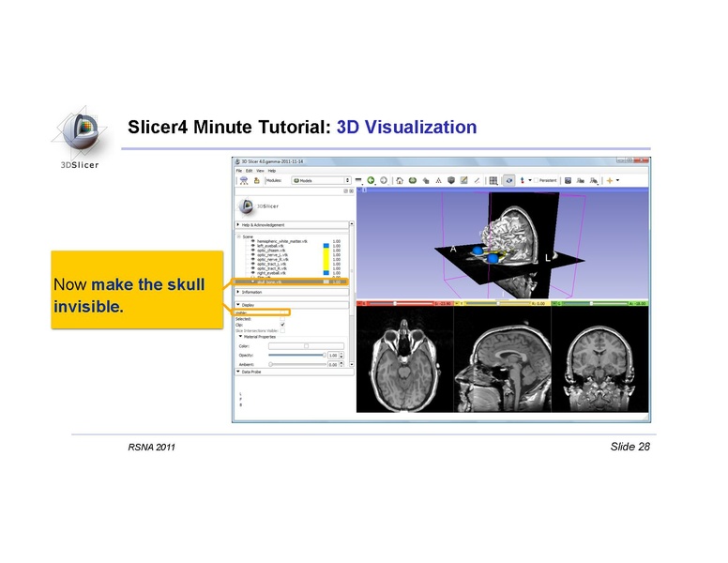Screen dimensions: 728x563
Task: Open mouse mode dropdown arrow beside fiducial
Action: click(x=530, y=180)
